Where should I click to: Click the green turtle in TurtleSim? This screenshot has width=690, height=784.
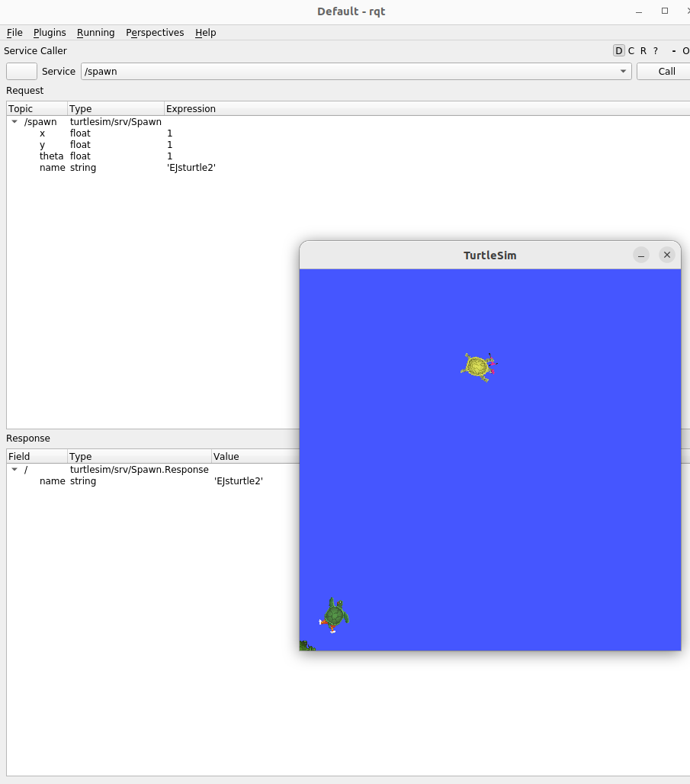(x=335, y=615)
